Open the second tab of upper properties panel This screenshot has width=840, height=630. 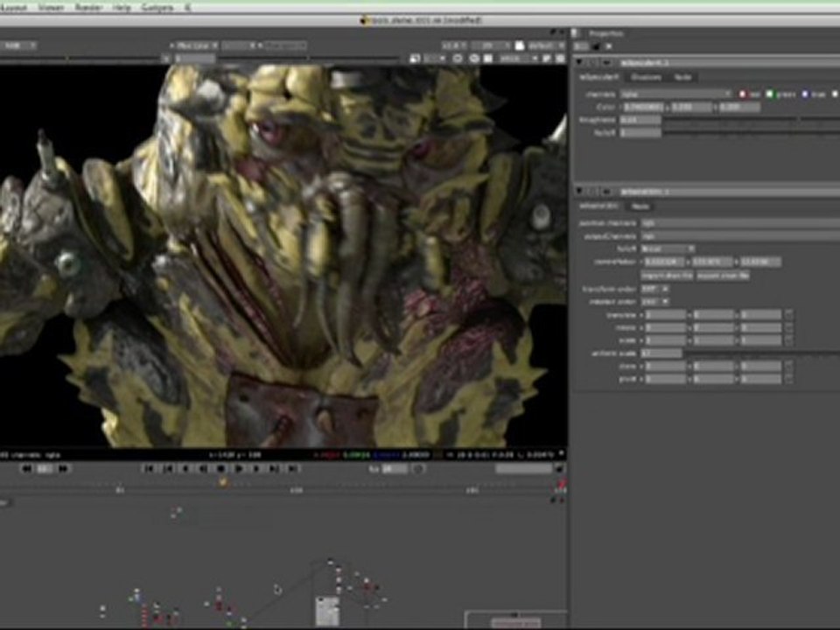(646, 77)
